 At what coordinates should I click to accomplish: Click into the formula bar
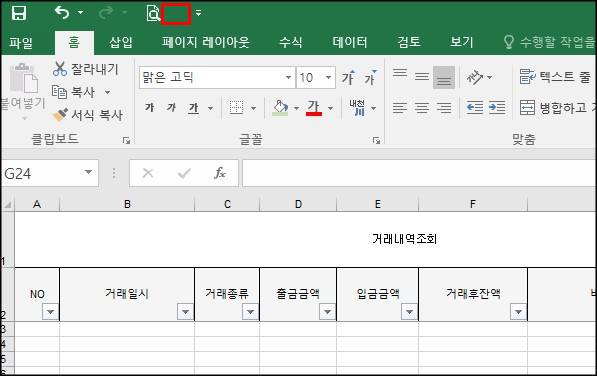tap(419, 173)
